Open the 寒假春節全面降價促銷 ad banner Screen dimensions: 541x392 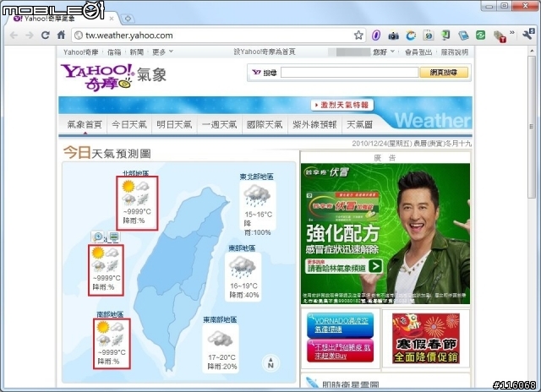426,338
